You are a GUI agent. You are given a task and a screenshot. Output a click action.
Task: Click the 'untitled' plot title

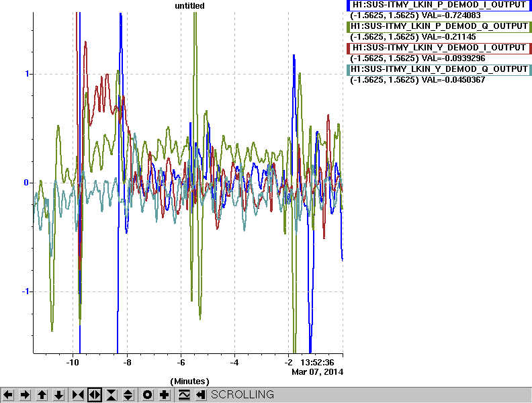(189, 6)
